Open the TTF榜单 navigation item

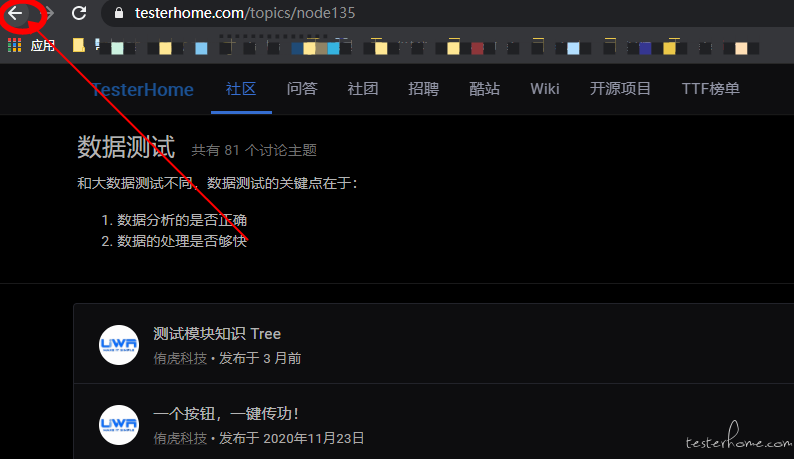(x=710, y=89)
